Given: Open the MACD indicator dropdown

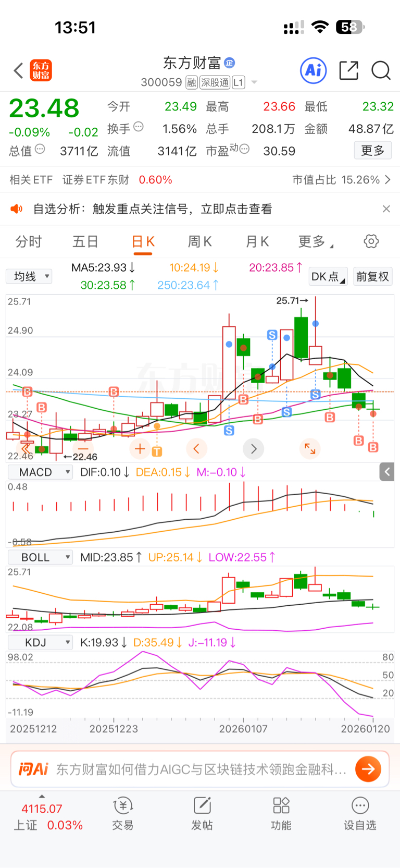Looking at the screenshot, I should [x=40, y=472].
